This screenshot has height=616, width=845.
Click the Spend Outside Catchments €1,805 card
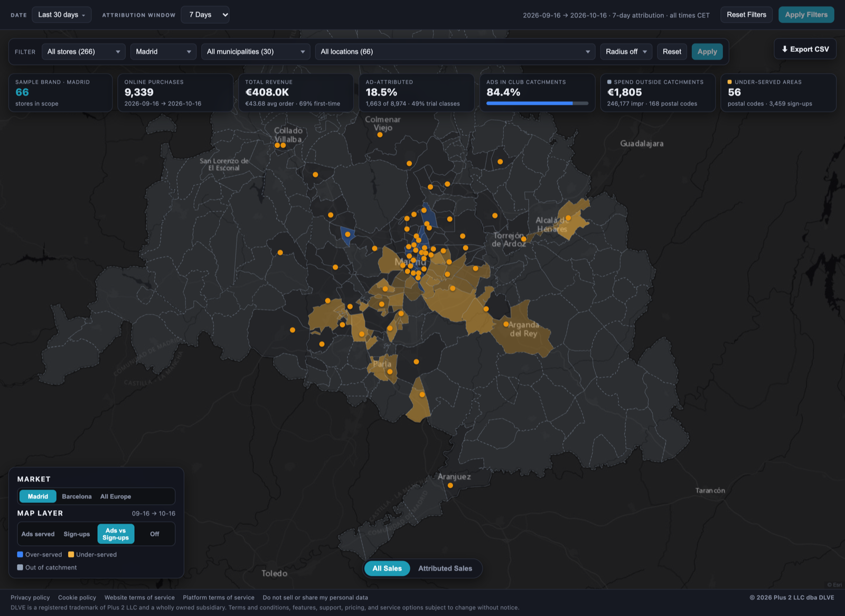click(x=658, y=92)
